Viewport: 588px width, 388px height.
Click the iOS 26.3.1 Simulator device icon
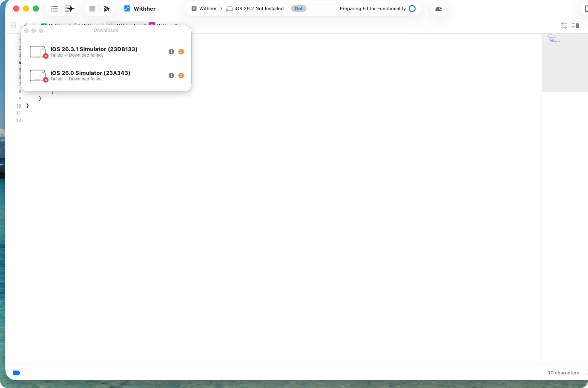click(38, 52)
